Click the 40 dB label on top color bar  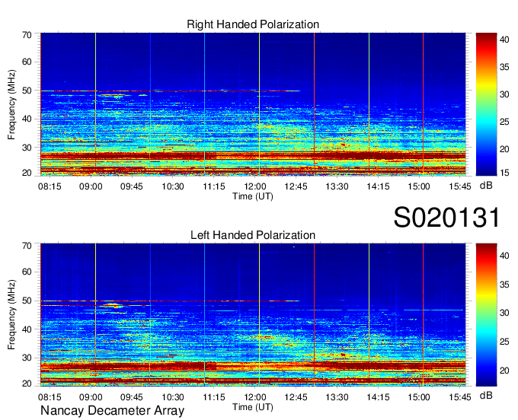coord(504,40)
